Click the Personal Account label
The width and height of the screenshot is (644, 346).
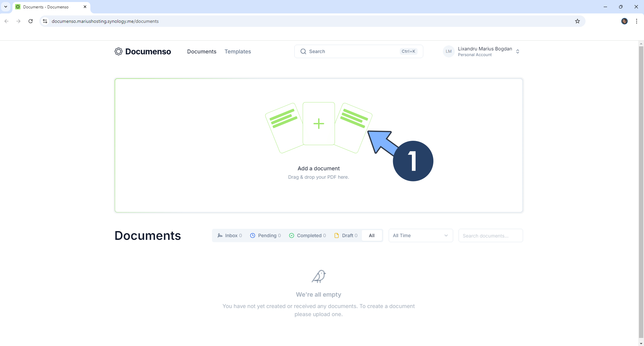[x=475, y=55]
